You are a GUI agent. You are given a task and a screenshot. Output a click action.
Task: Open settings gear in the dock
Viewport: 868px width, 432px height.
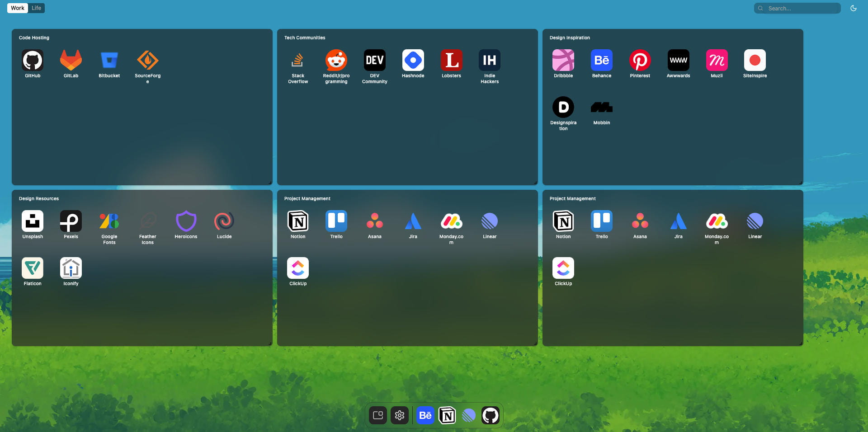point(400,415)
